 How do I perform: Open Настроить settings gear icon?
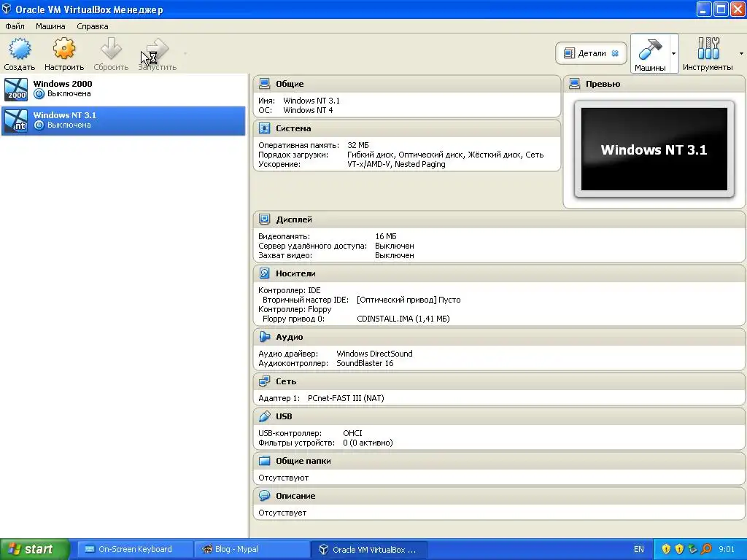64,49
